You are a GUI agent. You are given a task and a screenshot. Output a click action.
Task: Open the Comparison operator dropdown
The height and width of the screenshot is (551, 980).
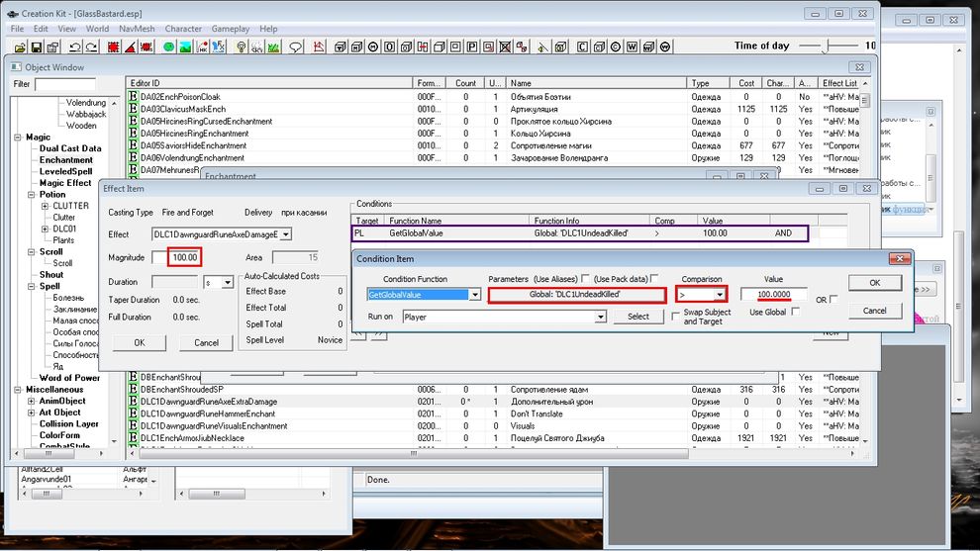[721, 295]
